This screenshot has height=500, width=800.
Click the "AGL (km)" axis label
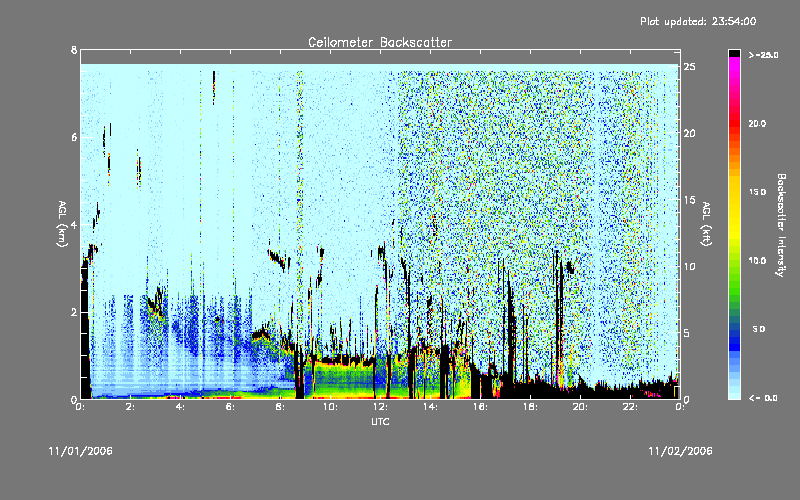[62, 224]
